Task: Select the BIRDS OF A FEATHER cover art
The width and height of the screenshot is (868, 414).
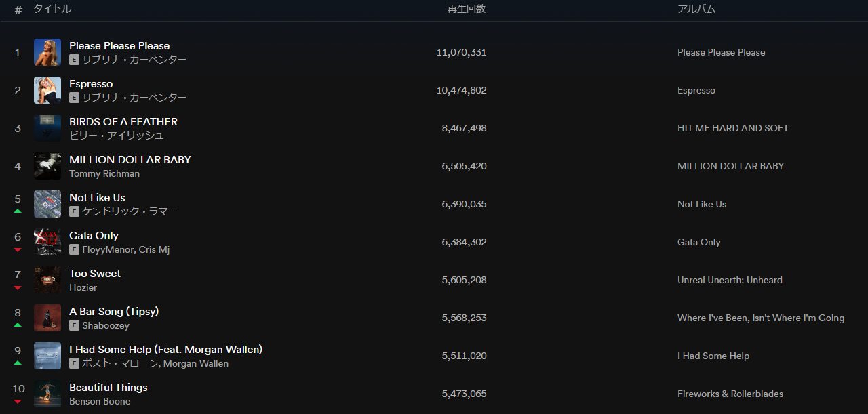Action: pyautogui.click(x=47, y=128)
